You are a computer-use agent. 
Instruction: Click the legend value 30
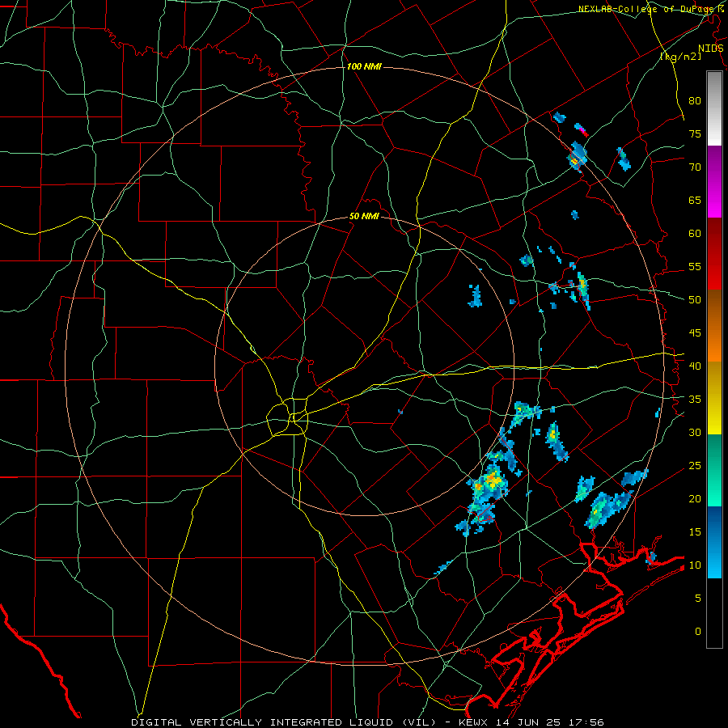click(695, 433)
